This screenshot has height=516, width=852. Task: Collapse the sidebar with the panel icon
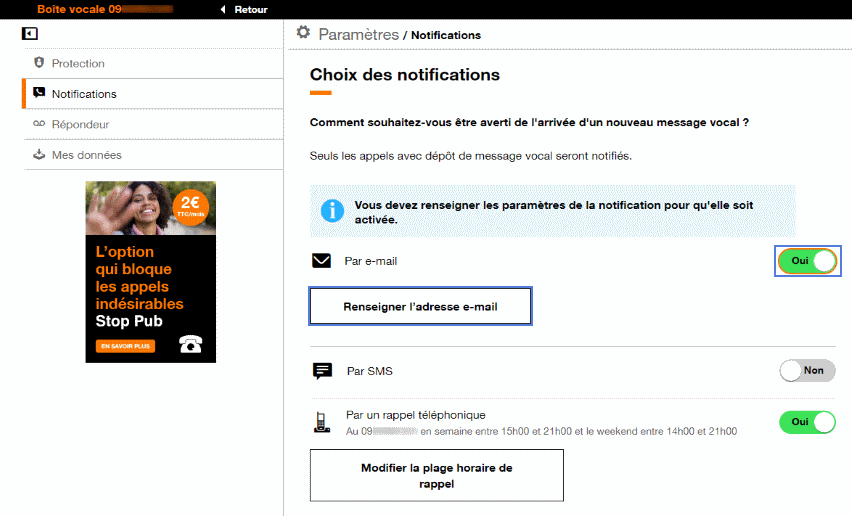tap(29, 34)
